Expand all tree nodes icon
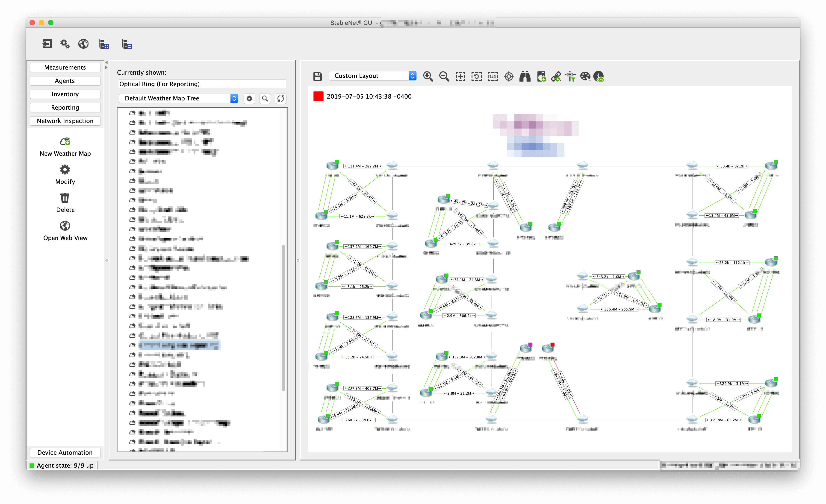Image resolution: width=826 pixels, height=504 pixels. (x=104, y=44)
